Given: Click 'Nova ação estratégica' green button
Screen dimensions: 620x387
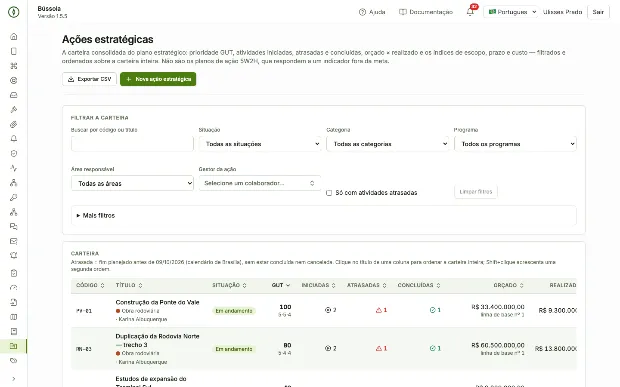Looking at the screenshot, I should click(158, 79).
